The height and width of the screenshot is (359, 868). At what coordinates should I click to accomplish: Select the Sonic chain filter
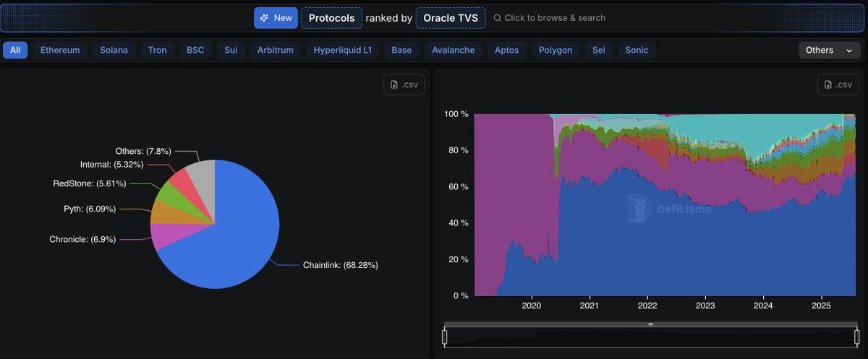pos(637,50)
